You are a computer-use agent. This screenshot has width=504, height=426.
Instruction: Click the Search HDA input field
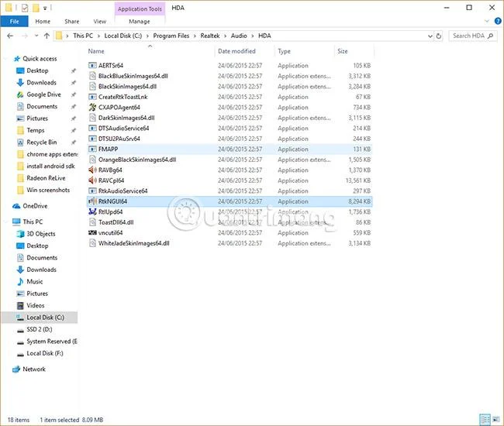click(472, 36)
